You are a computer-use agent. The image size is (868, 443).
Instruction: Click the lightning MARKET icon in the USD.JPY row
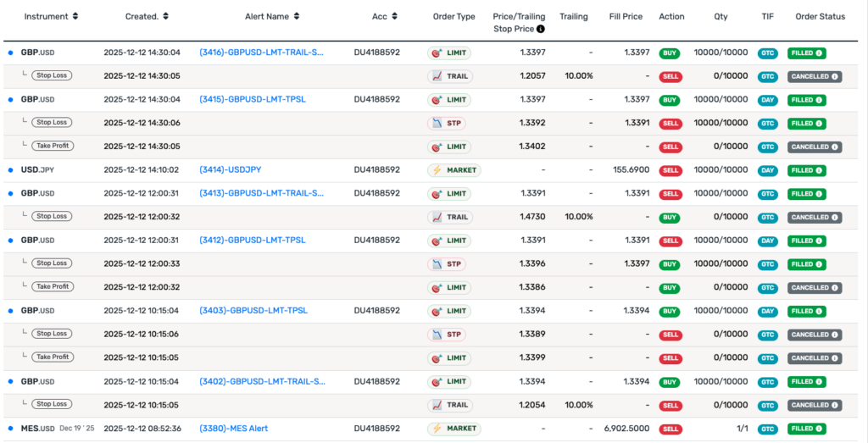point(438,170)
